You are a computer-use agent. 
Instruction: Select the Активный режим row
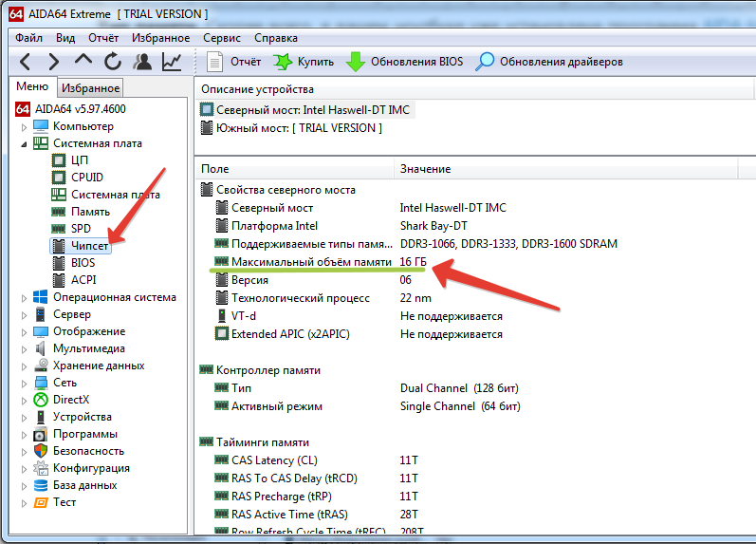(x=367, y=406)
